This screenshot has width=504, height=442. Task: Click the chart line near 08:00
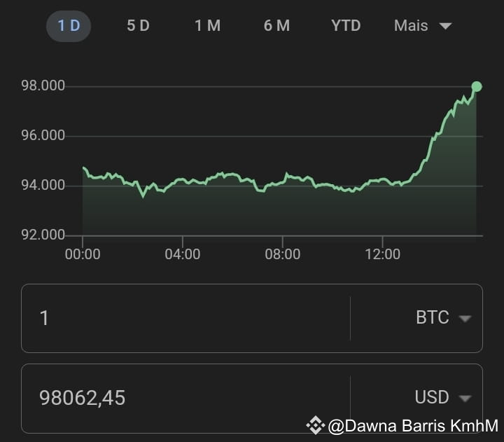(x=283, y=182)
